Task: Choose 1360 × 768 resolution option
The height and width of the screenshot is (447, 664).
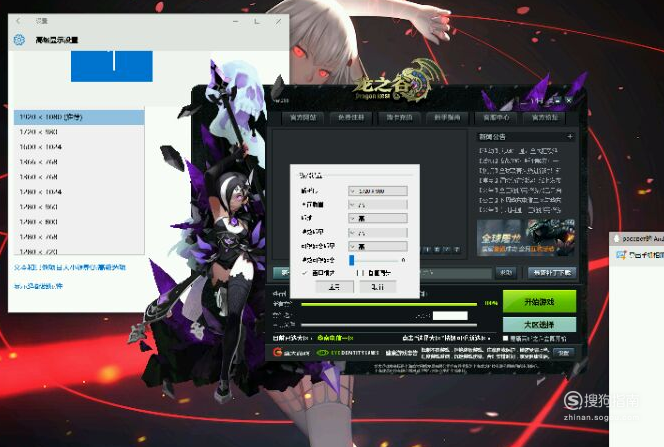Action: [79, 177]
